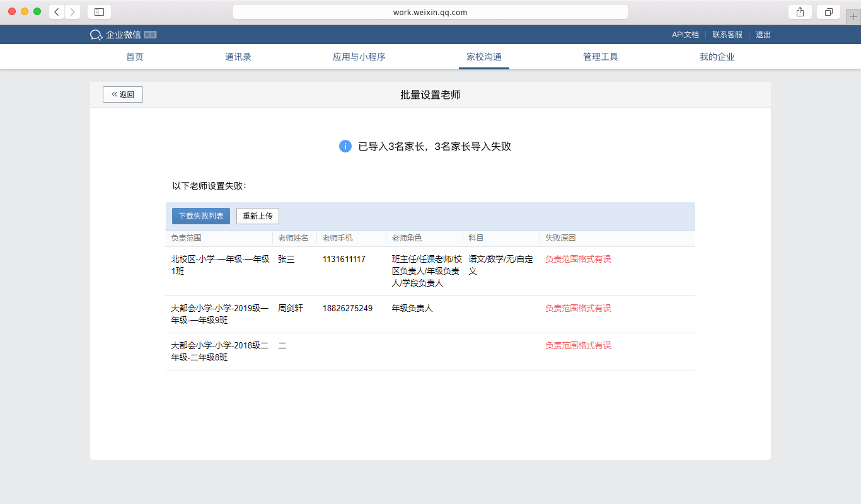Screen dimensions: 861x504
Task: Switch to the 通讯录 tab
Action: (x=238, y=57)
